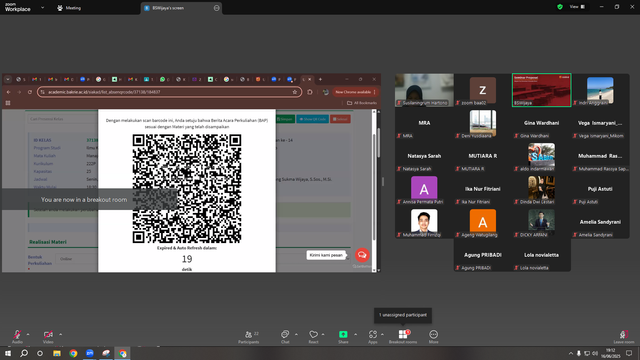The width and height of the screenshot is (640, 360).
Task: Expand the Audio options arrow
Action: [x=28, y=335]
